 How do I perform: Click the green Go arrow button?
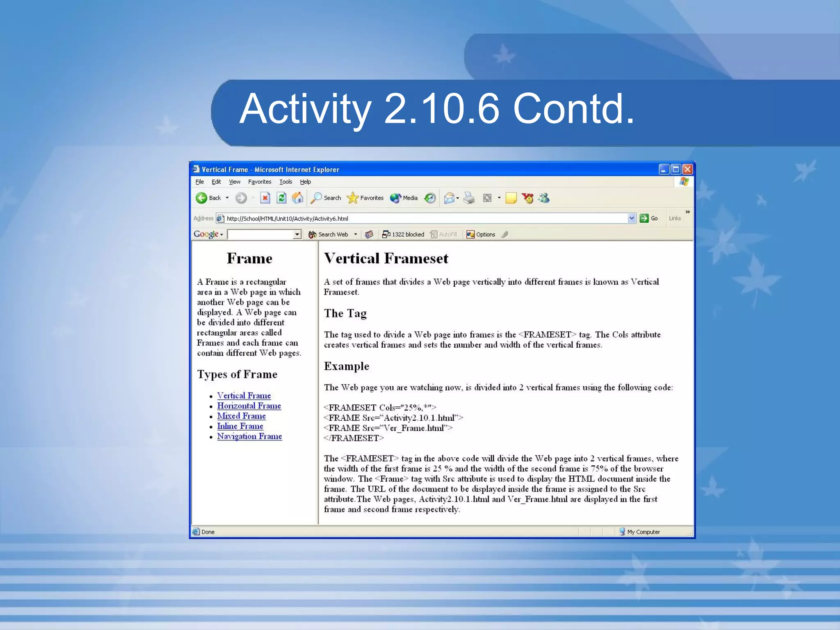pos(644,218)
